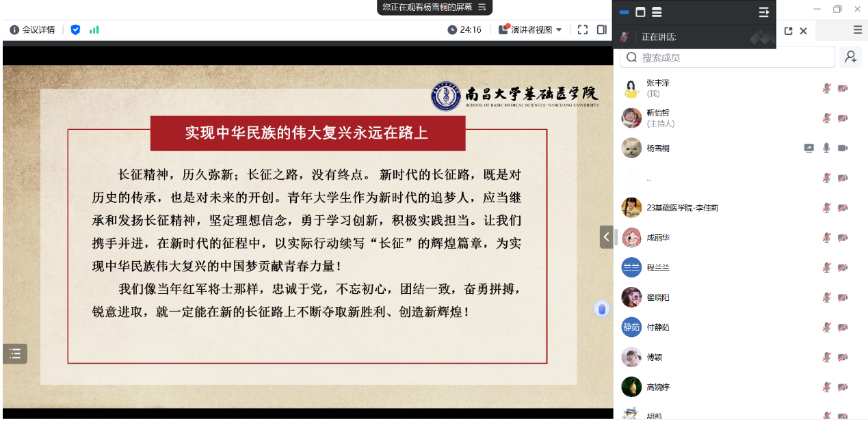Click the blue 兰兰 avatar badge
Image resolution: width=868 pixels, height=421 pixels.
coord(631,267)
